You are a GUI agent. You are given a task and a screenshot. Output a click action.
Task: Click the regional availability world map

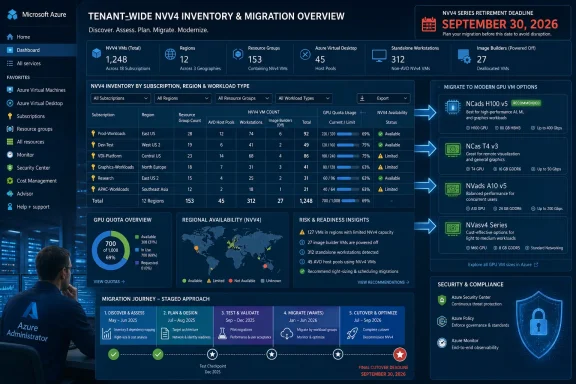[232, 251]
